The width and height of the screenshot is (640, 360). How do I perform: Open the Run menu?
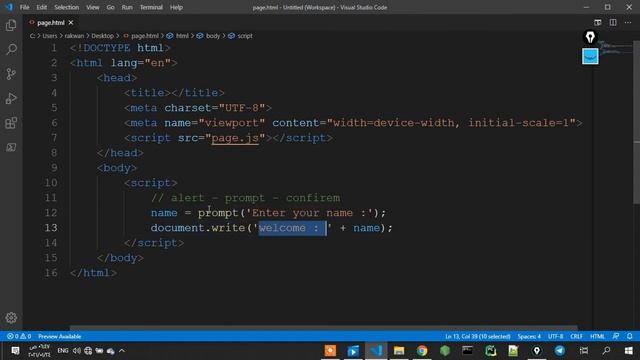127,7
